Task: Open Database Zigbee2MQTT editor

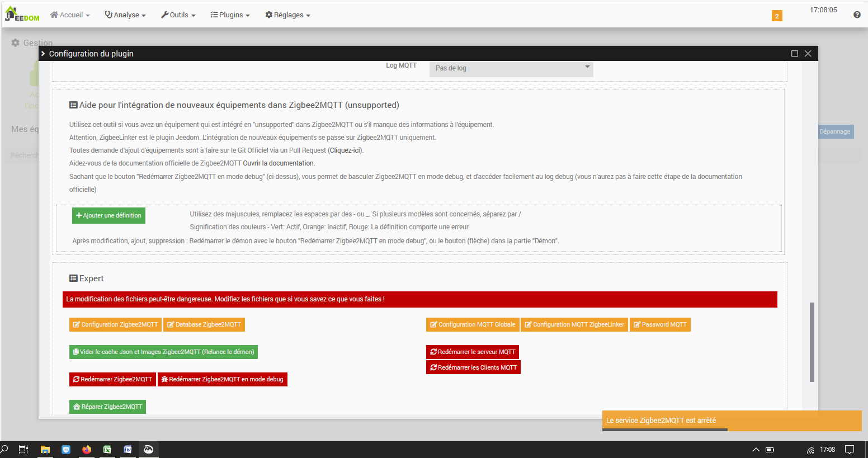Action: tap(204, 324)
